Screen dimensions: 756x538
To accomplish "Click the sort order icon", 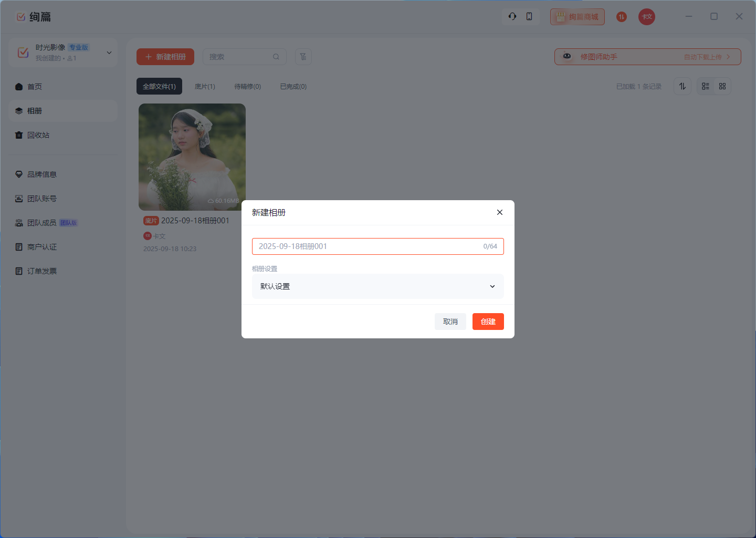I will coord(682,86).
